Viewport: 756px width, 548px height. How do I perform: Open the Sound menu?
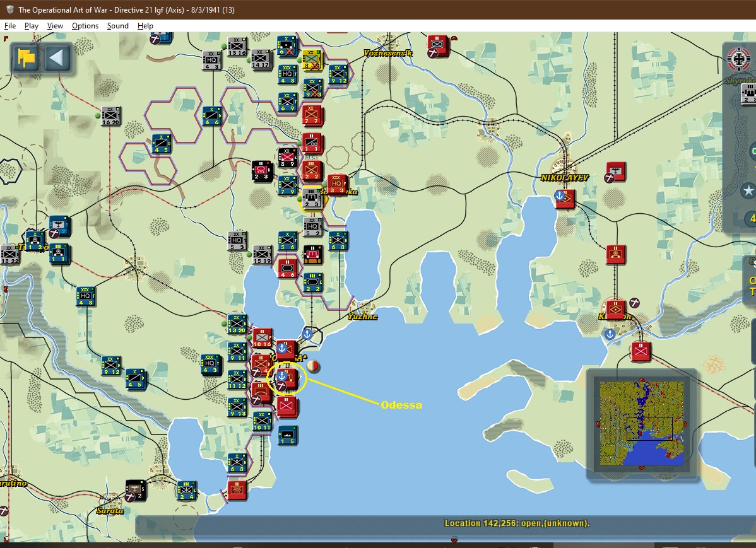point(117,26)
